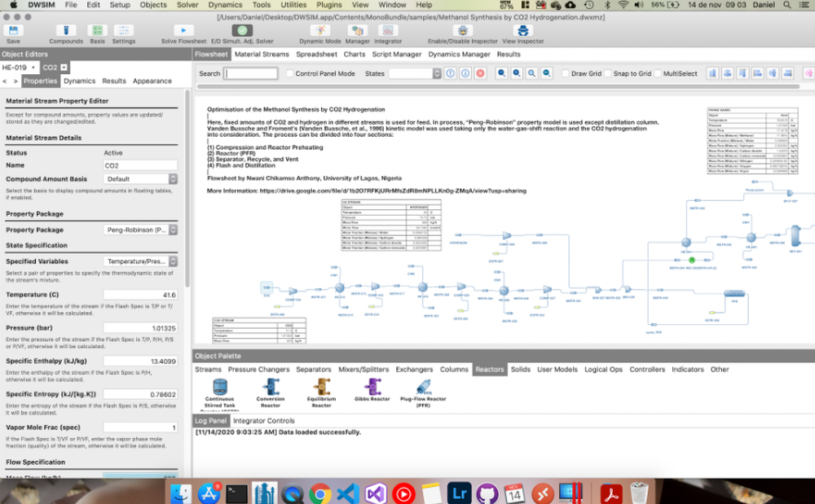Click the align rights icon

tap(788, 74)
